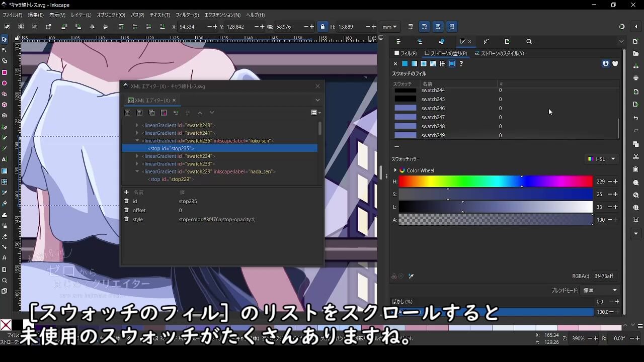Delete the style attribute with trash icon
This screenshot has height=362, width=644.
[127, 219]
